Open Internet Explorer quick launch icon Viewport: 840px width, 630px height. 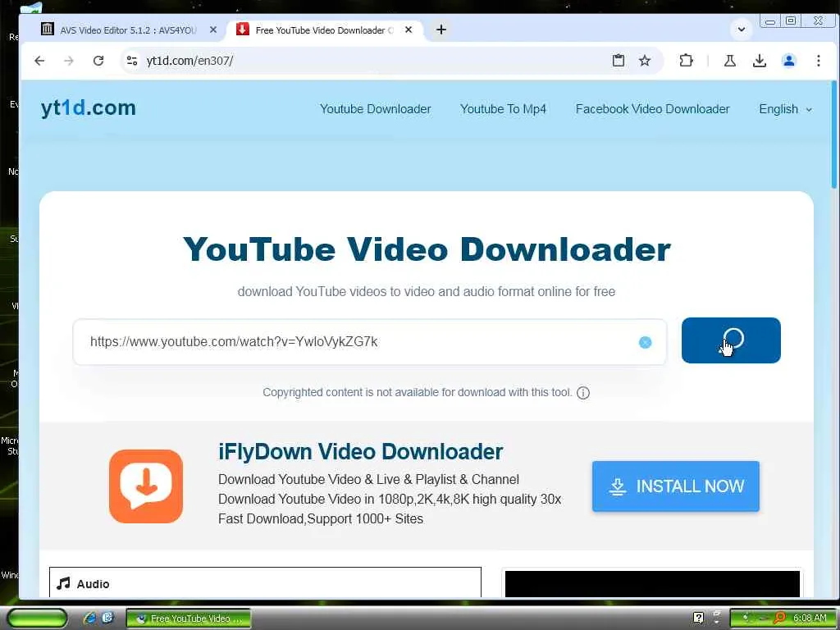(89, 619)
